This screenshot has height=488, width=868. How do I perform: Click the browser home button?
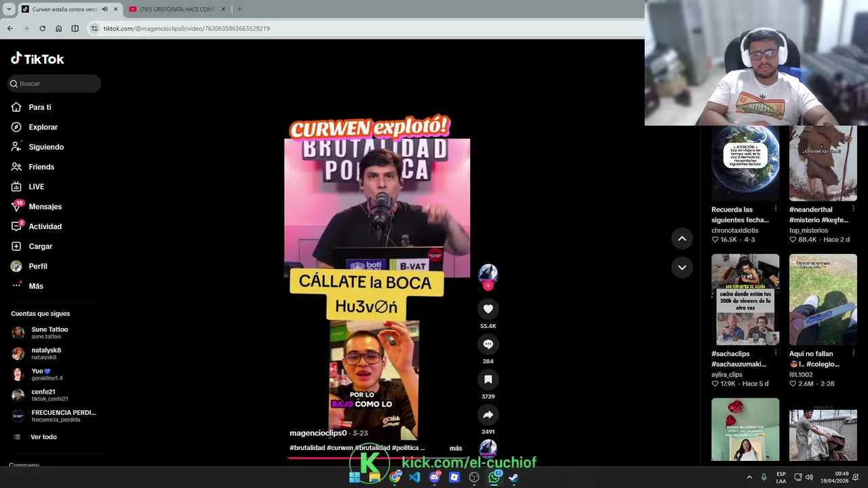click(x=58, y=28)
